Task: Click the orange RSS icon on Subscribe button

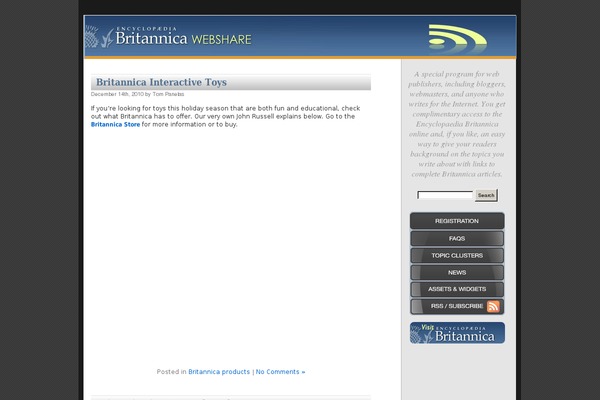Action: pos(493,306)
